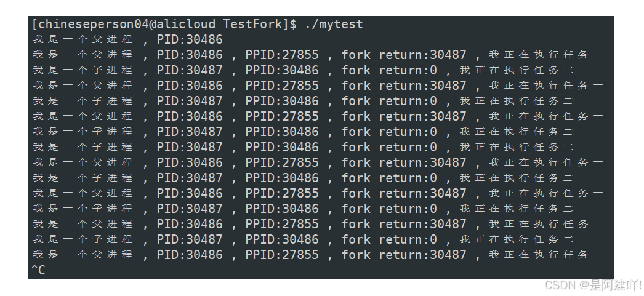Click 我是一个父进程 on the first output line
The width and height of the screenshot is (644, 296).
(83, 39)
